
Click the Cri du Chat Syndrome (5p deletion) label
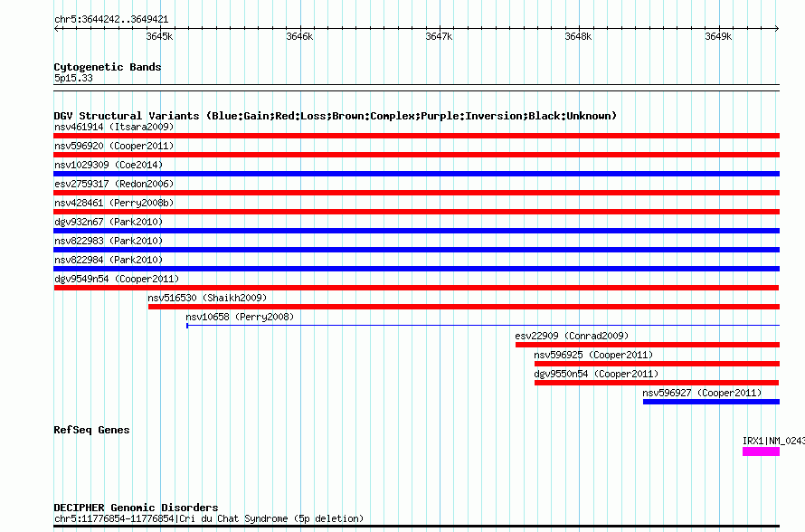(208, 518)
